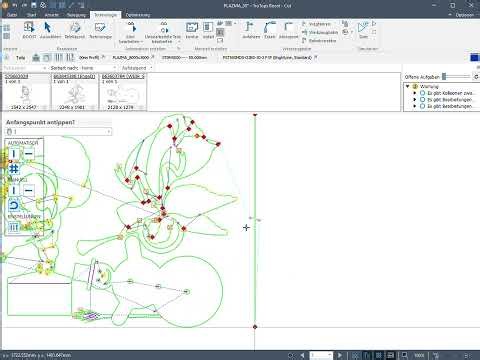Open the Datei tab

tap(12, 15)
